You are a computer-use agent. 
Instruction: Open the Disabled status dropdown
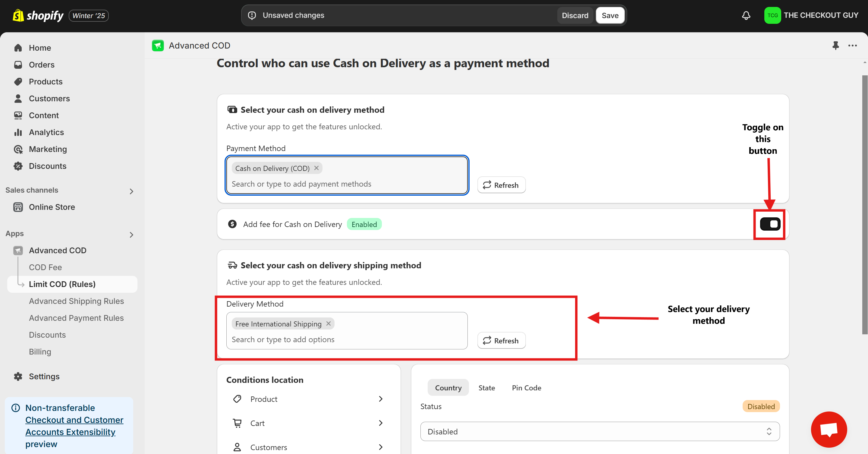[600, 431]
